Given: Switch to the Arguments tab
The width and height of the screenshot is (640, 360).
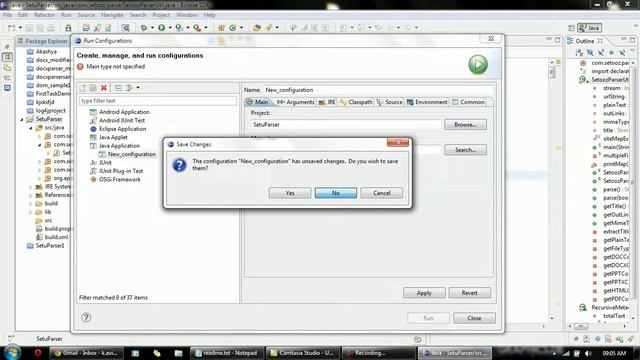Looking at the screenshot, I should [x=296, y=102].
